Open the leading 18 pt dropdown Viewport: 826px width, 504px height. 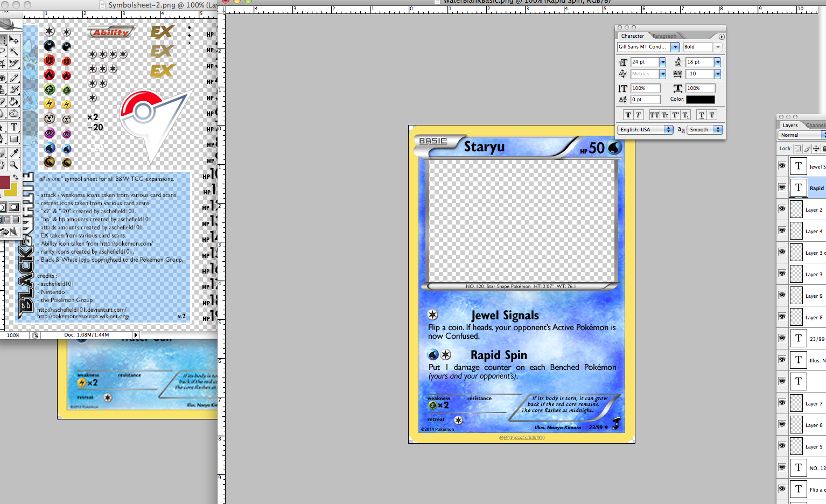718,62
